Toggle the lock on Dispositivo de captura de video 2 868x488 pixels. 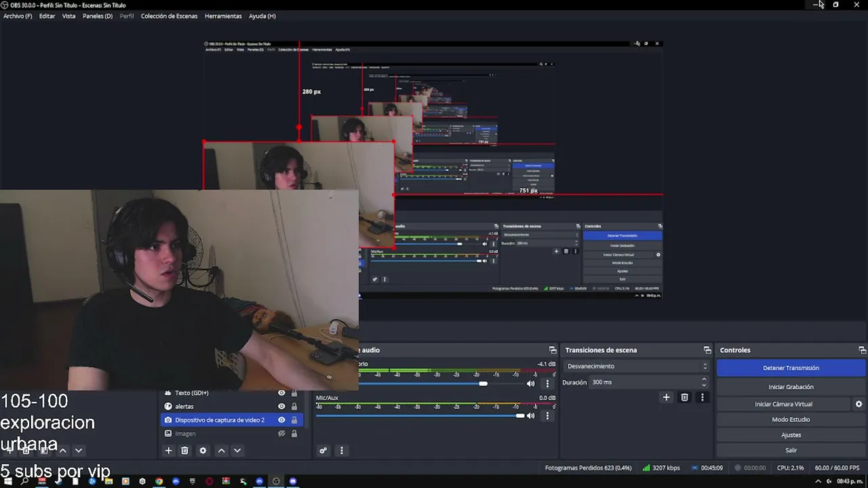point(294,420)
